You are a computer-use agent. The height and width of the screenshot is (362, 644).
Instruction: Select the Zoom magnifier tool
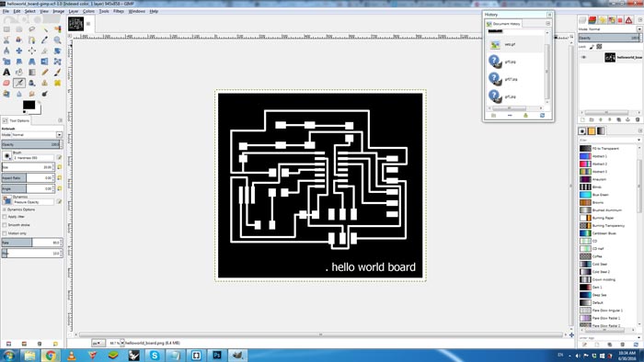tap(57, 40)
